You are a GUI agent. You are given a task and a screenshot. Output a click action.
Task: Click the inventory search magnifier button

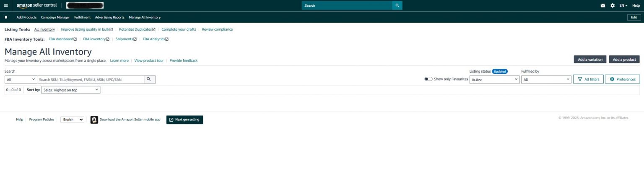click(x=149, y=79)
